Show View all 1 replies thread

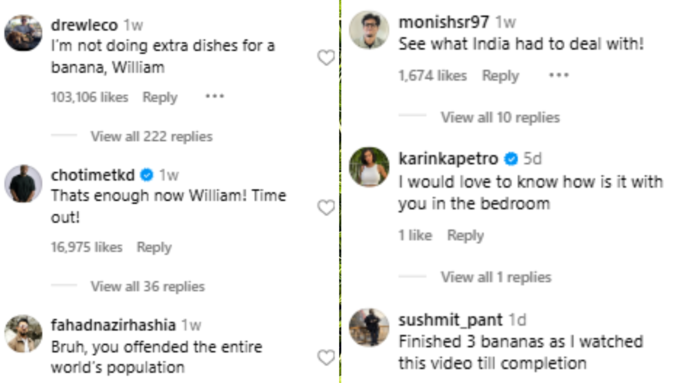496,277
